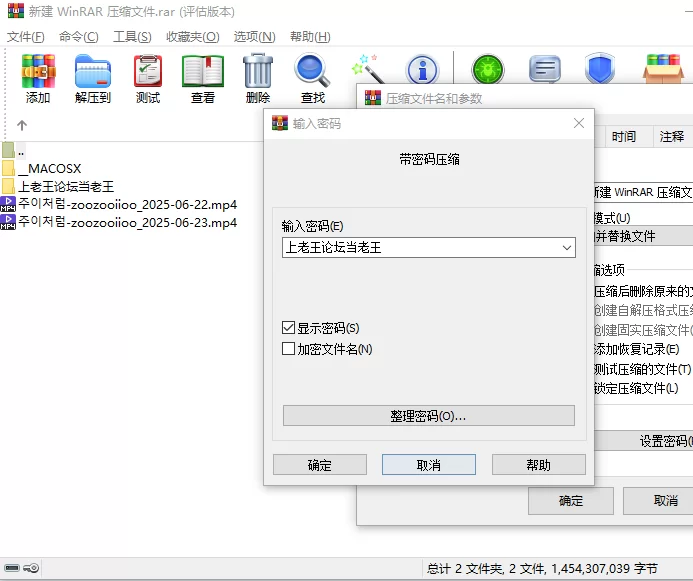
Task: Click 设置密码 button in archive dialog
Action: pos(644,441)
